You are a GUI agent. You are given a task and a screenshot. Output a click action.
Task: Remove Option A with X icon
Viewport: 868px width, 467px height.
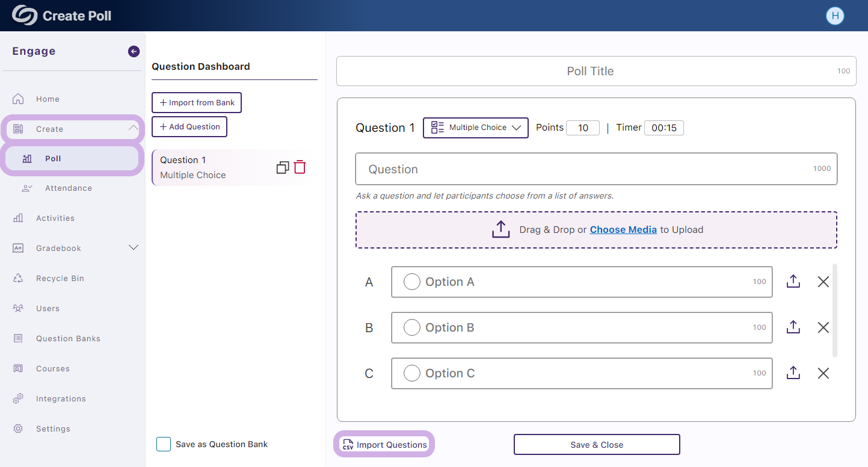pos(823,282)
